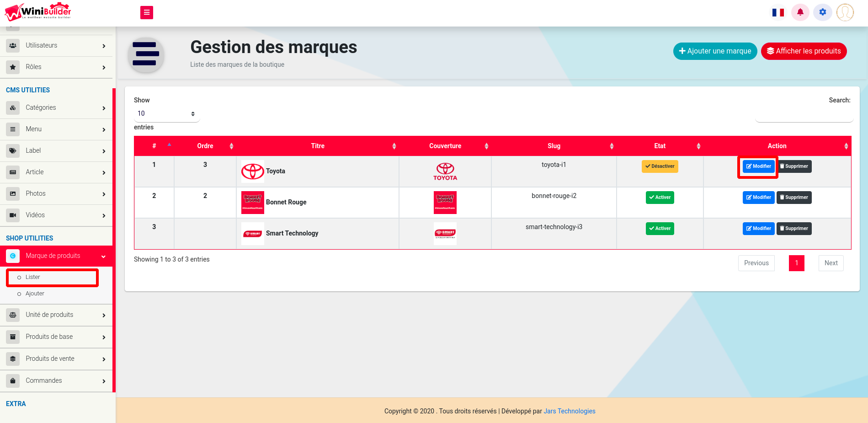Click the French flag language icon
This screenshot has height=423, width=868.
[x=778, y=12]
